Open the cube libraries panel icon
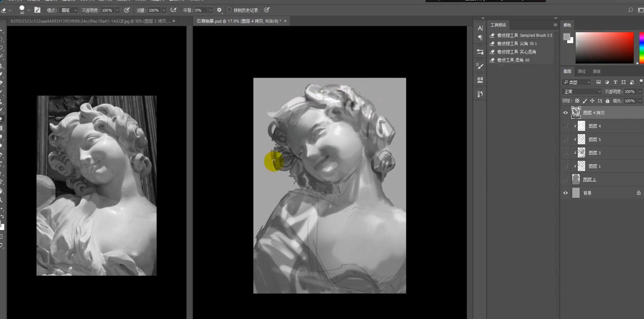Viewport: 644px width, 319px height. pos(480,80)
